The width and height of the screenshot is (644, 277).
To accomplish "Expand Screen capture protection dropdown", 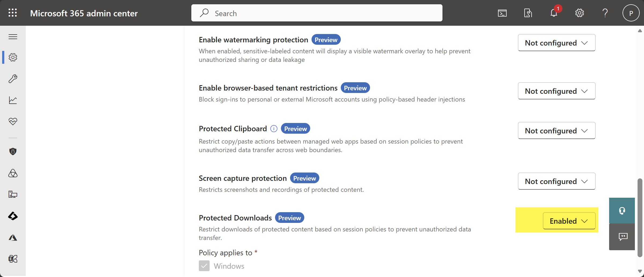I will pyautogui.click(x=557, y=181).
